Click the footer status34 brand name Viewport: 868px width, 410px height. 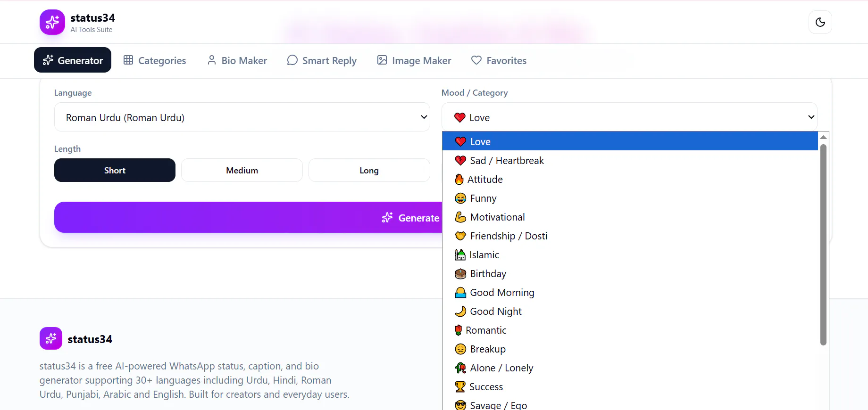pyautogui.click(x=90, y=339)
